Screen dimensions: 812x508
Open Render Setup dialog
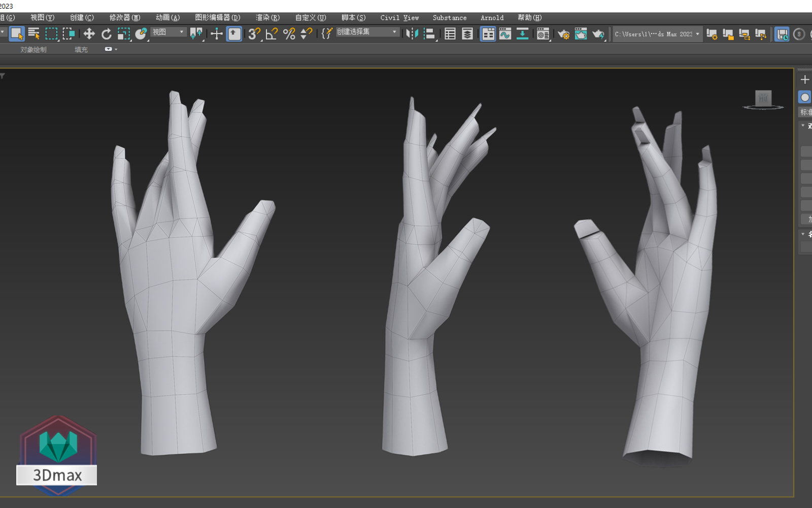(563, 34)
